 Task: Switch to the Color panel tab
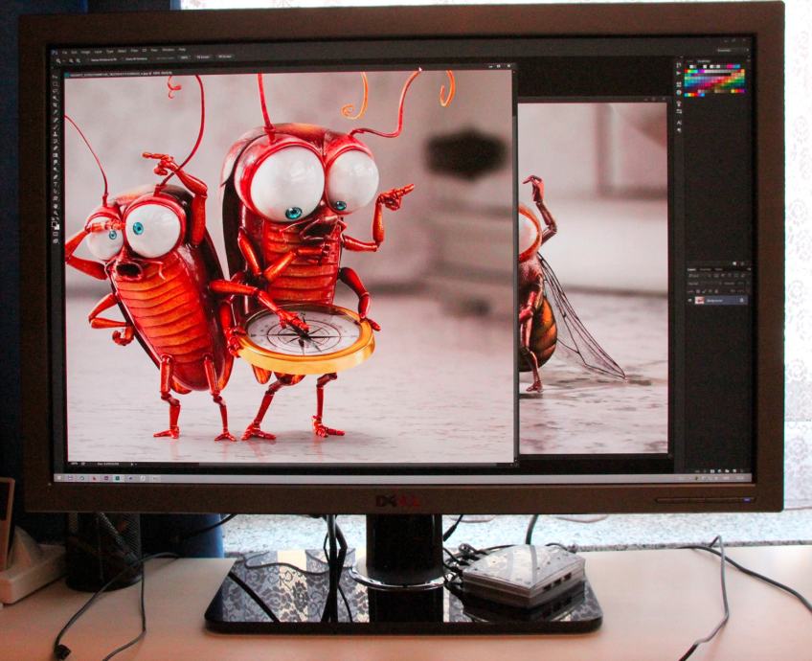click(x=690, y=61)
